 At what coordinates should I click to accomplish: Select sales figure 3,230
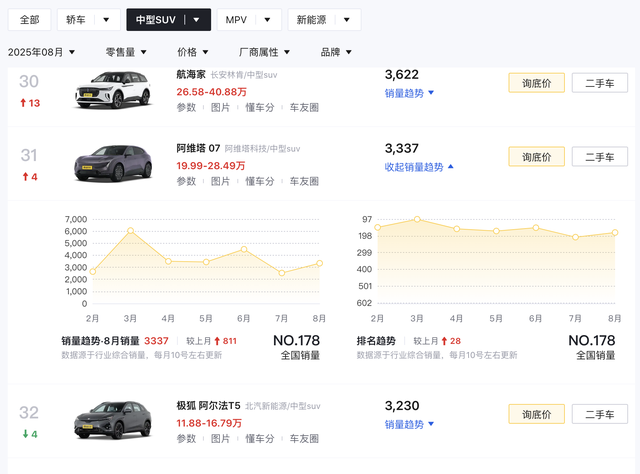(402, 405)
